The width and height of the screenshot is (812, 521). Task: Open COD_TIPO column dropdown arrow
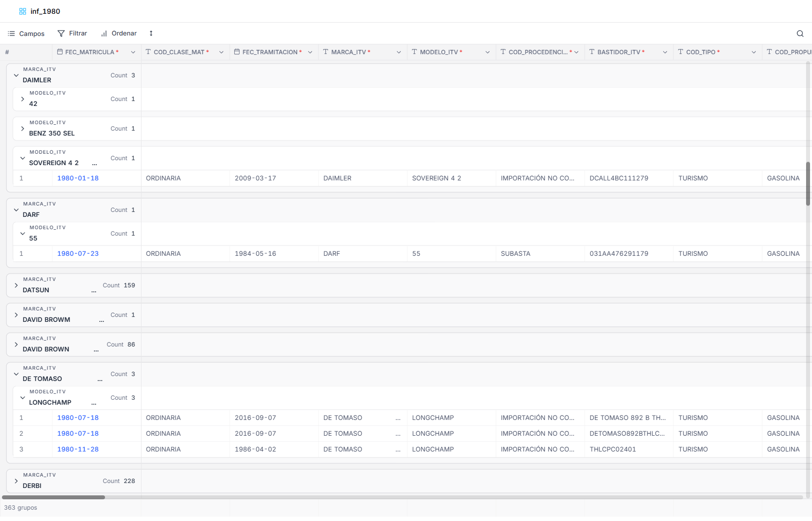[754, 52]
